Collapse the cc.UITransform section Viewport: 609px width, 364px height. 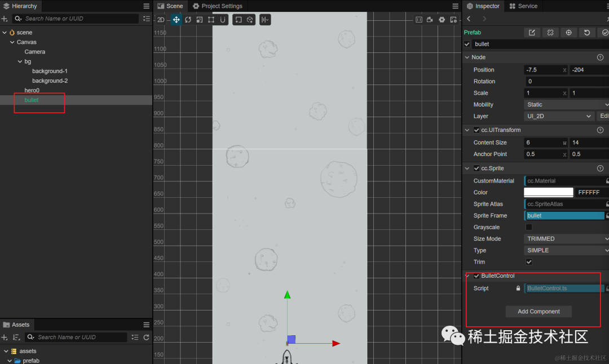(467, 130)
